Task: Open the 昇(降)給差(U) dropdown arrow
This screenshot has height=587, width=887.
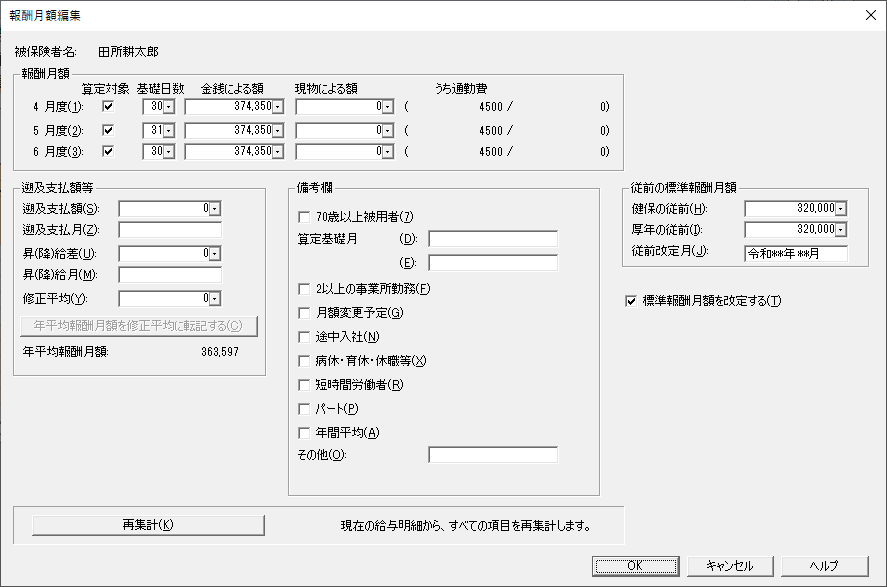Action: pyautogui.click(x=214, y=254)
